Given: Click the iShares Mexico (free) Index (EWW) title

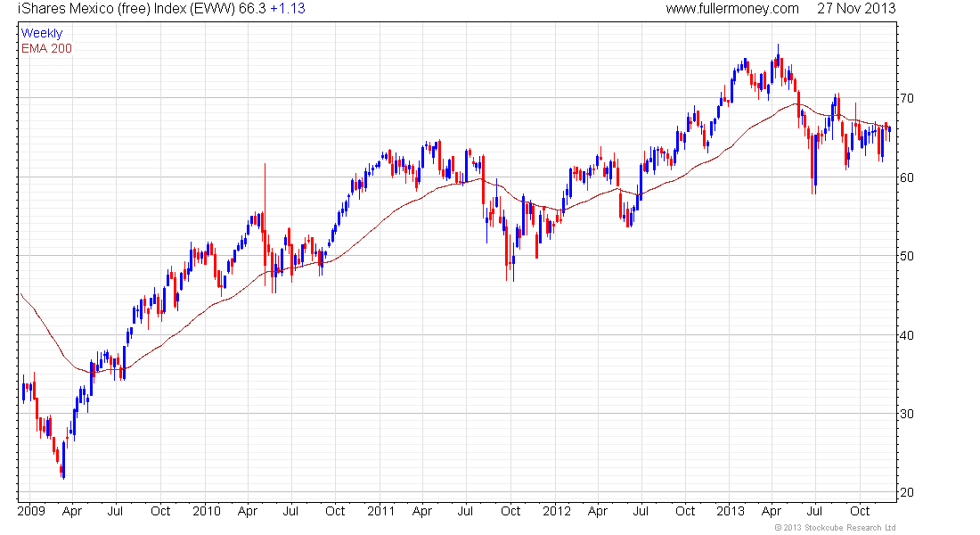Looking at the screenshot, I should coord(127,9).
